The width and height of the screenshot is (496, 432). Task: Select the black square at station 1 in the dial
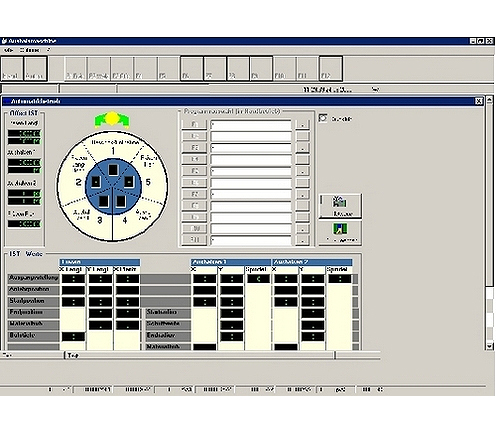(113, 170)
